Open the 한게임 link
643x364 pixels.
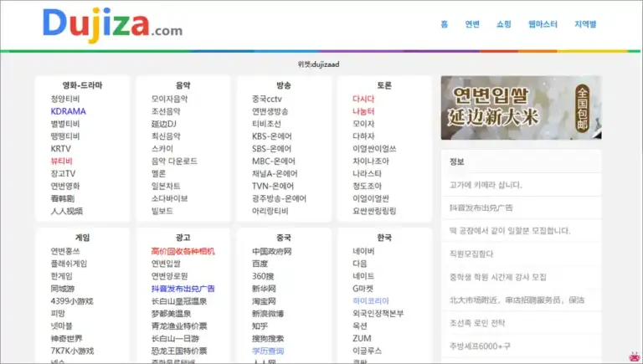coord(61,276)
